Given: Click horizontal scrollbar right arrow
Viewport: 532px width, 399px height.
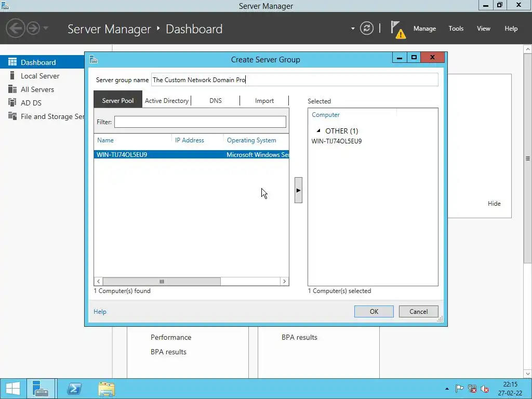Looking at the screenshot, I should (x=284, y=281).
